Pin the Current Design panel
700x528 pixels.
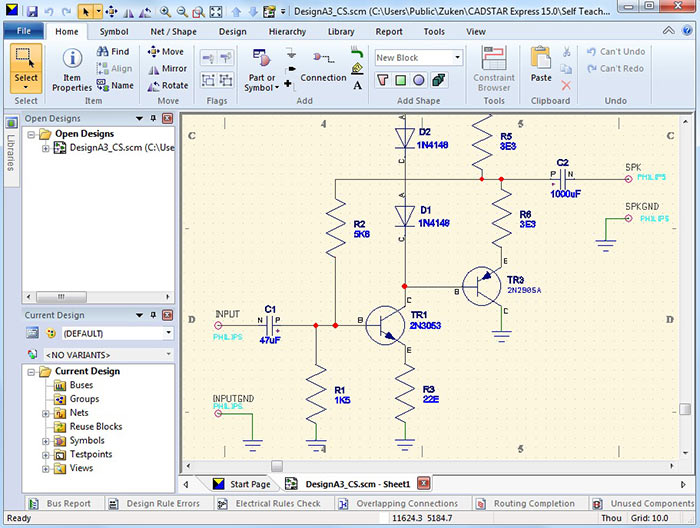[x=153, y=315]
